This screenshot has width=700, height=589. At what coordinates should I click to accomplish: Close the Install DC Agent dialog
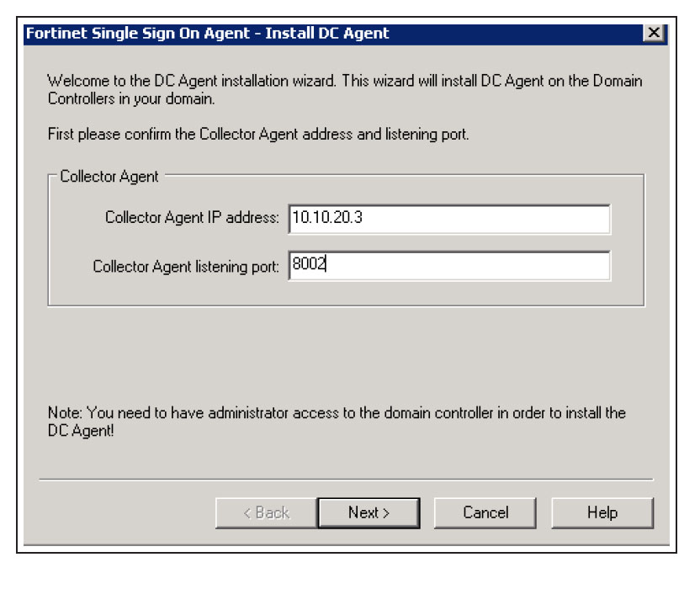pos(654,33)
